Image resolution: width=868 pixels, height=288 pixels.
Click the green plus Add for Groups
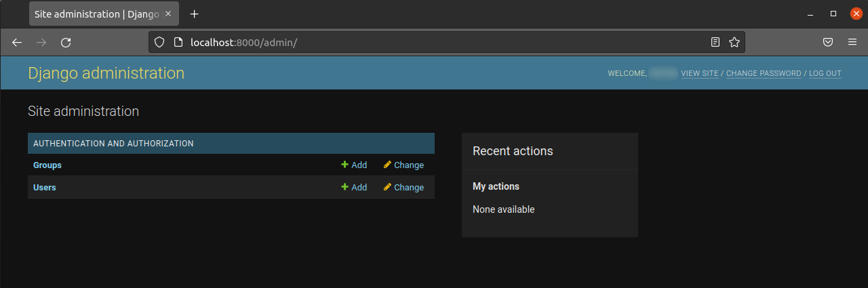[x=354, y=165]
